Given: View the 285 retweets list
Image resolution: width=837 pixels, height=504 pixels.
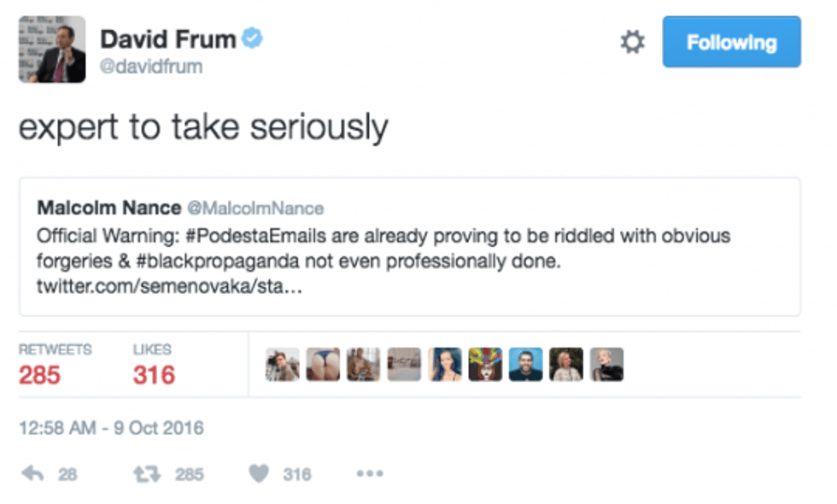Looking at the screenshot, I should (x=39, y=374).
